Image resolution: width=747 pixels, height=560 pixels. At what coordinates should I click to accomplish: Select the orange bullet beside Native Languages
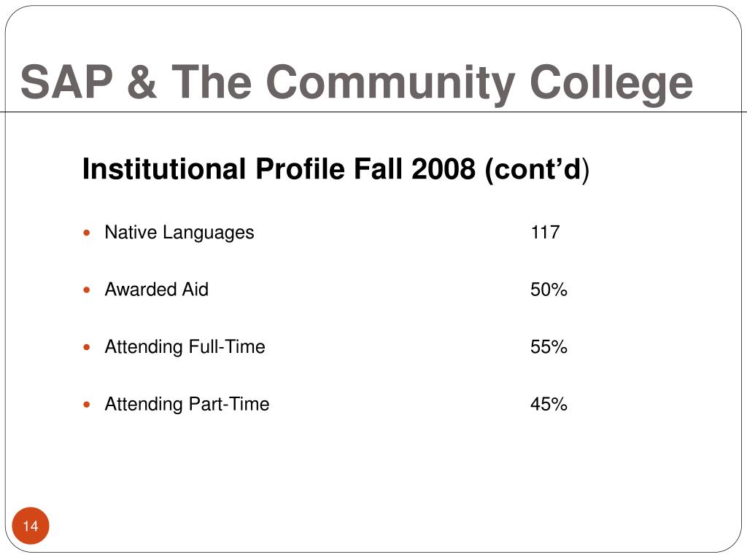tap(87, 233)
